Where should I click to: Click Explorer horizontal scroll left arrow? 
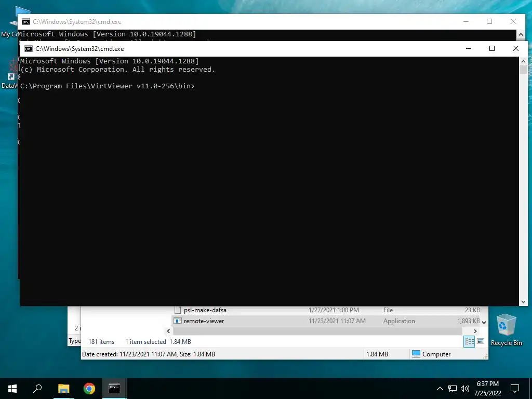point(168,331)
